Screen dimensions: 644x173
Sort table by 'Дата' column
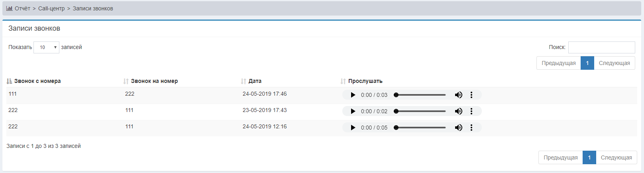255,81
